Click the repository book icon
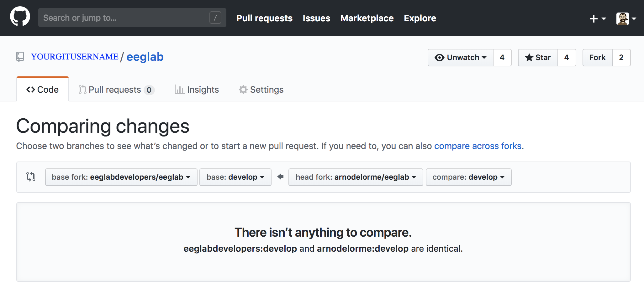The image size is (644, 293). point(20,57)
